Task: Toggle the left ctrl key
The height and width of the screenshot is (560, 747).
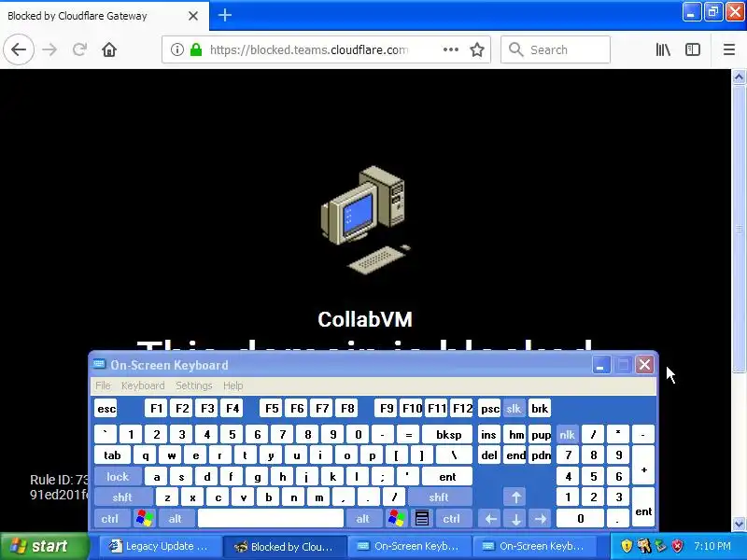Action: [x=110, y=519]
